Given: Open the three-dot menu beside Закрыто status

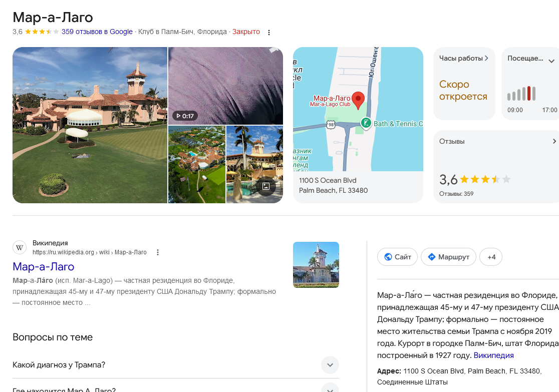Looking at the screenshot, I should [269, 32].
